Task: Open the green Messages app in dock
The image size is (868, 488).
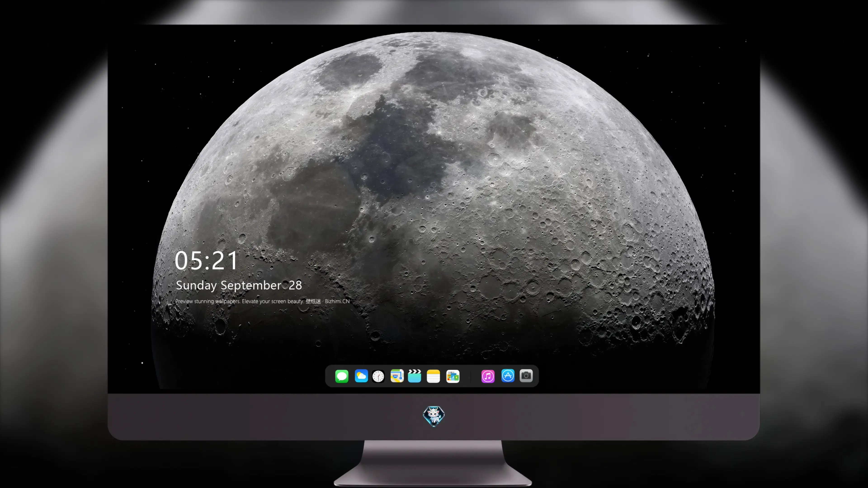Action: coord(342,376)
